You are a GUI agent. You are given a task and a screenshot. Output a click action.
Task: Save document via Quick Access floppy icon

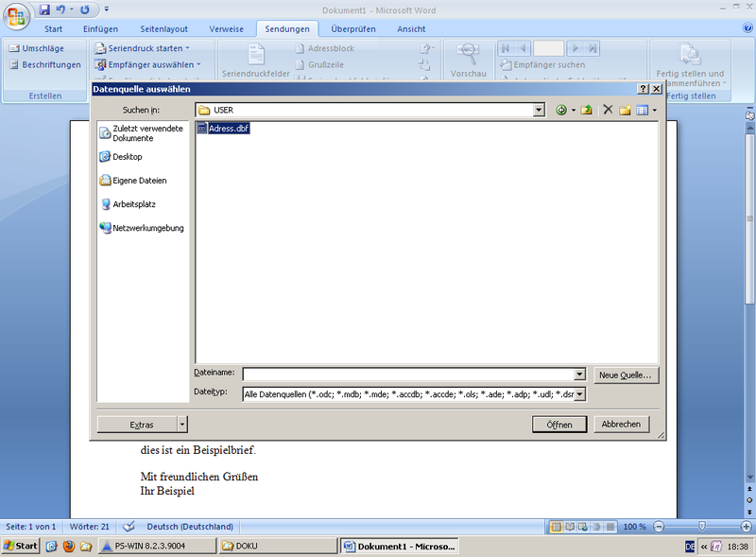pos(44,9)
